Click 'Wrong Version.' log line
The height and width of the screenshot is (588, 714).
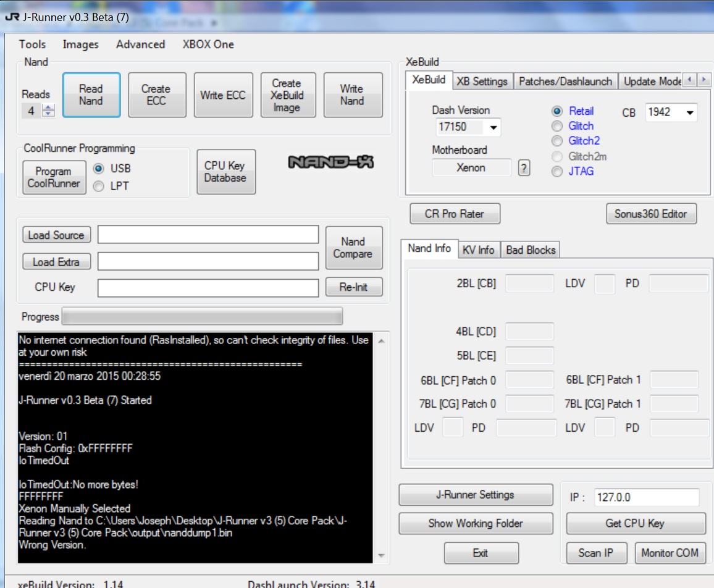point(51,545)
